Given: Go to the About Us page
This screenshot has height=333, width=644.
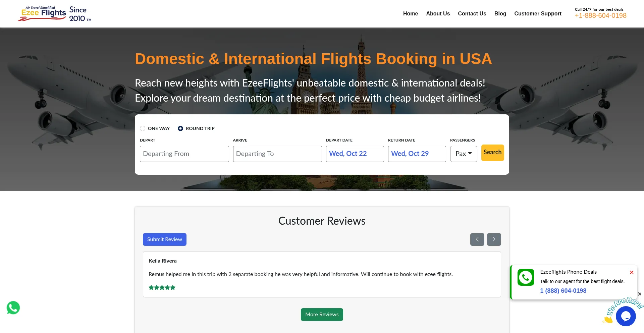Looking at the screenshot, I should click(x=438, y=14).
